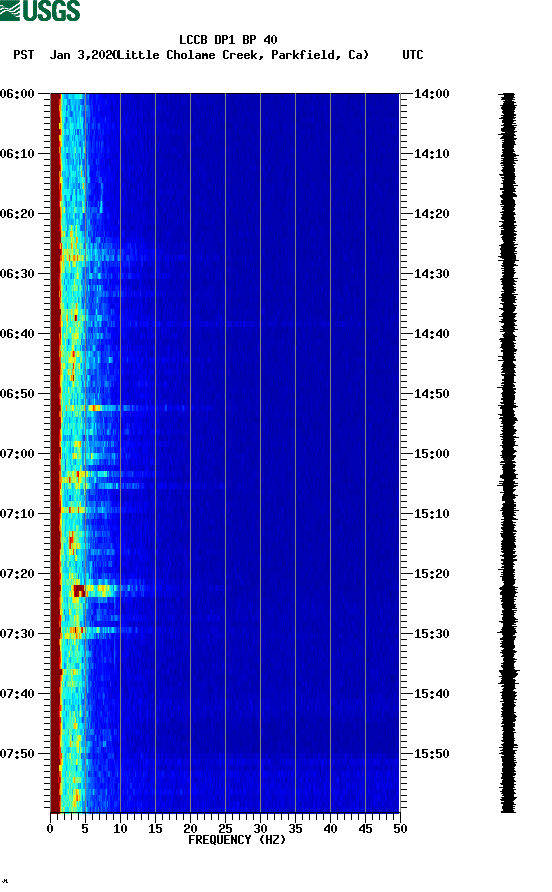
Task: Click the 14:40 UTC time label
Action: [x=431, y=333]
